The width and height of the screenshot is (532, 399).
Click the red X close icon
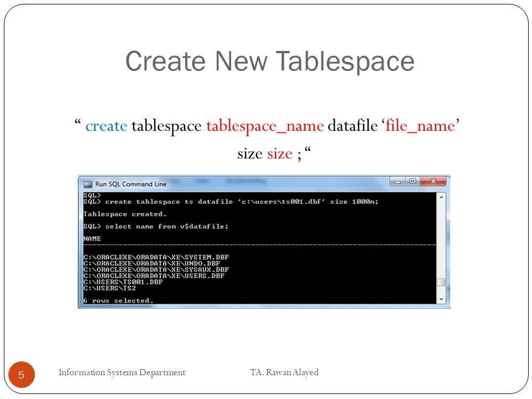432,181
